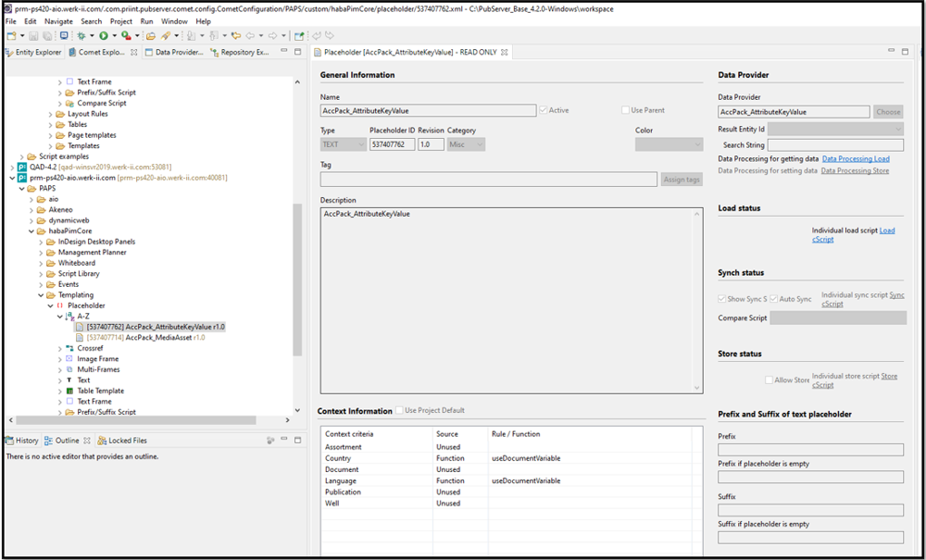
Task: Expand the Whiteboard tree node
Action: point(42,263)
